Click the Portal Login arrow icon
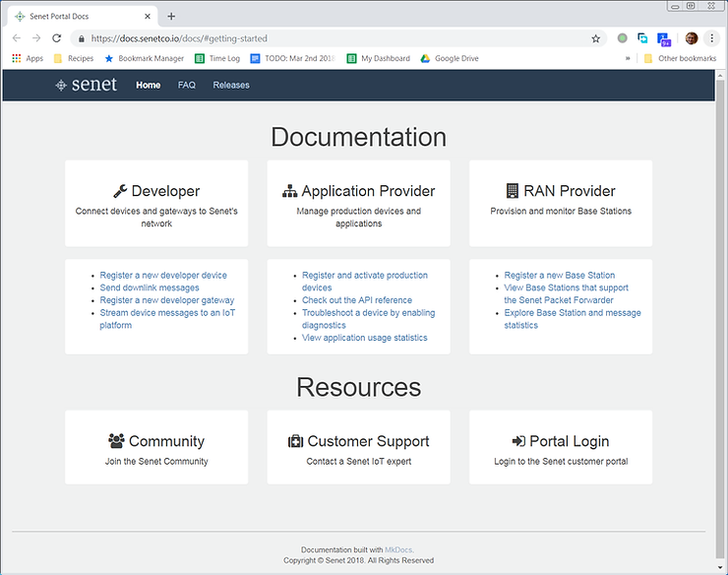The width and height of the screenshot is (728, 575). (x=518, y=441)
